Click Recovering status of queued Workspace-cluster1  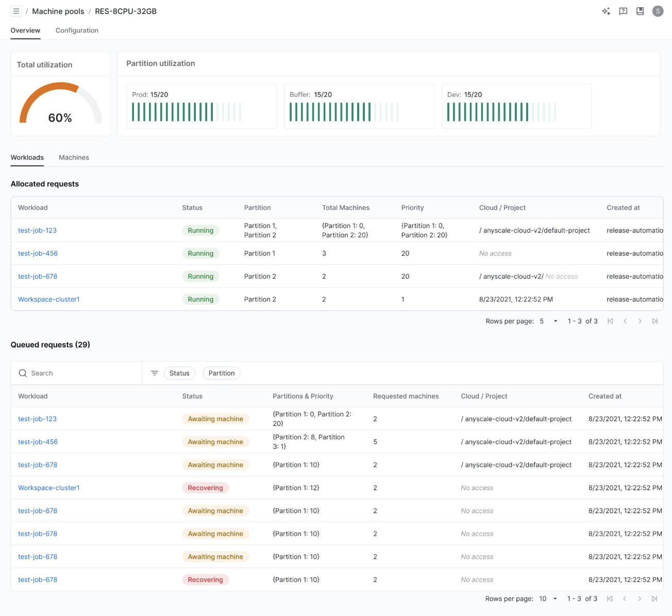[x=205, y=488]
